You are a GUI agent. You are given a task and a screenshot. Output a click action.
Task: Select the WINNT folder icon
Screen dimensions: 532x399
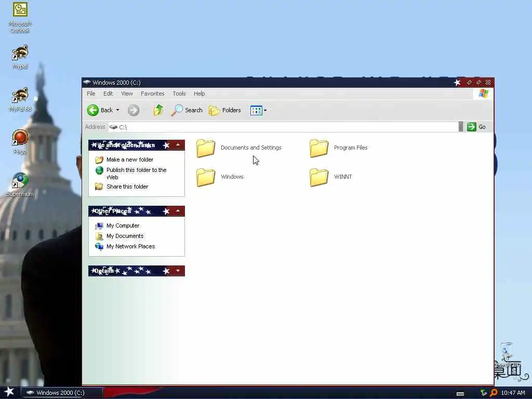[x=319, y=177]
